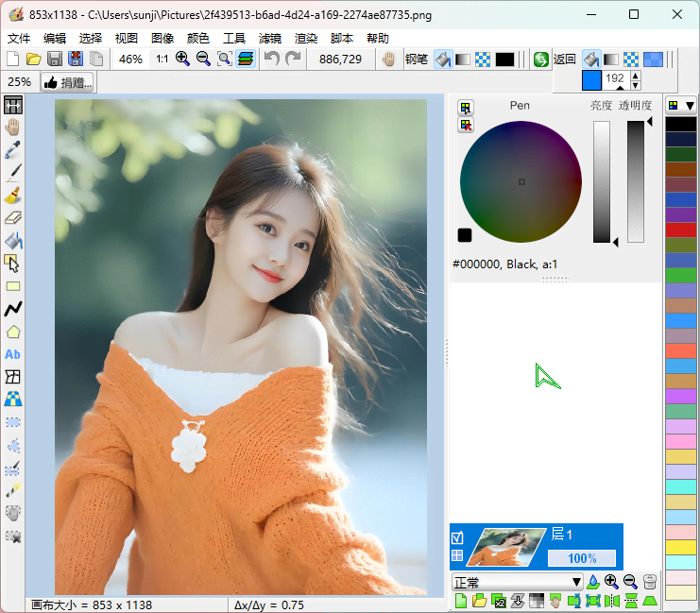700x613 pixels.
Task: Select the Ab text tool
Action: (x=13, y=354)
